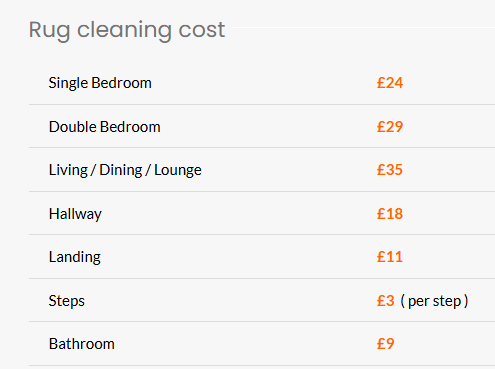Click the £18 Hallway price
Screen dimensions: 495x369
click(x=390, y=214)
